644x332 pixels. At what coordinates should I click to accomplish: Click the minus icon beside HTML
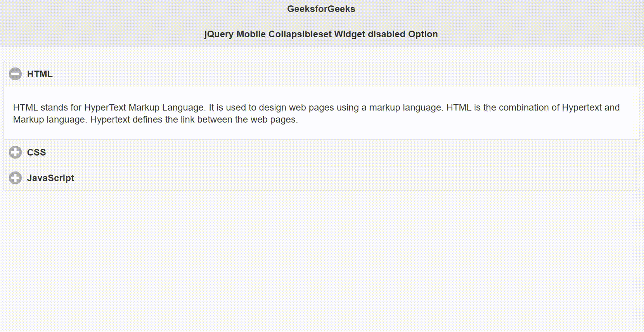(15, 74)
